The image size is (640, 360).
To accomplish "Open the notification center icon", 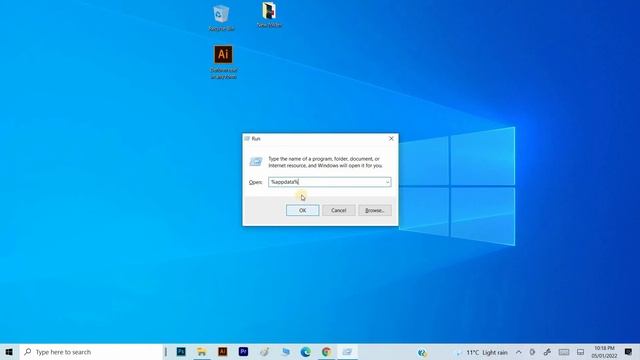I will coord(629,352).
